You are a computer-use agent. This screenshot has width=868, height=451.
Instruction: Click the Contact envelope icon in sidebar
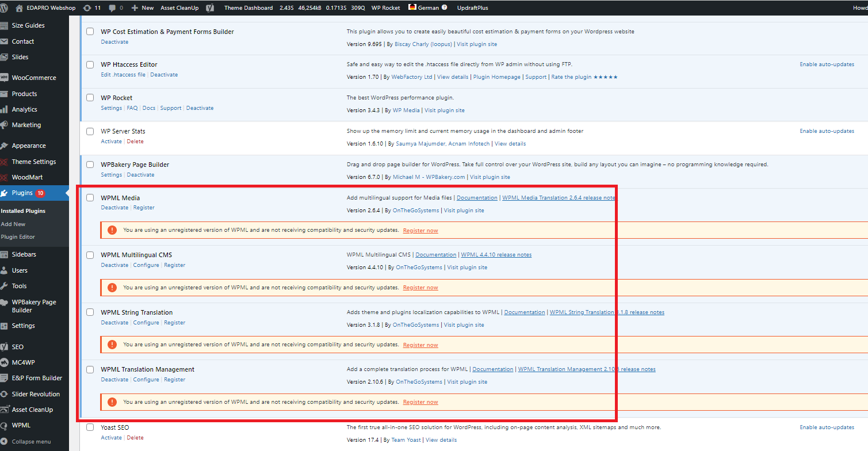[x=5, y=41]
